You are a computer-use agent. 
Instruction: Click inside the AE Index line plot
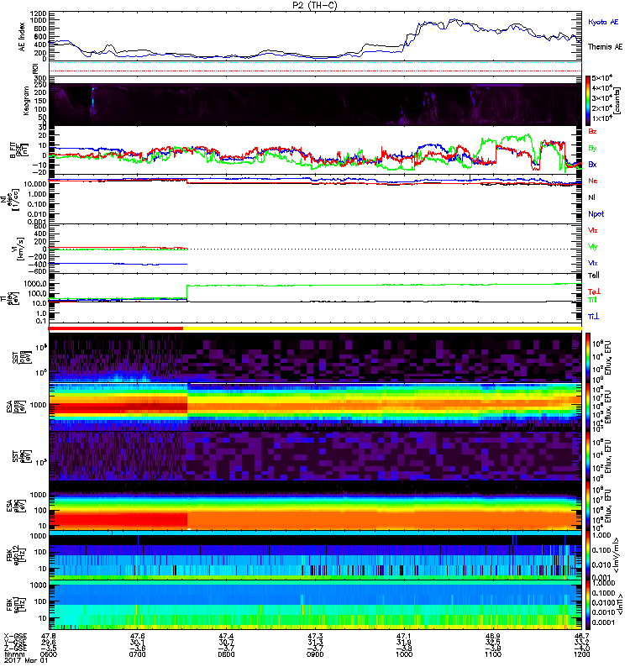coord(315,35)
